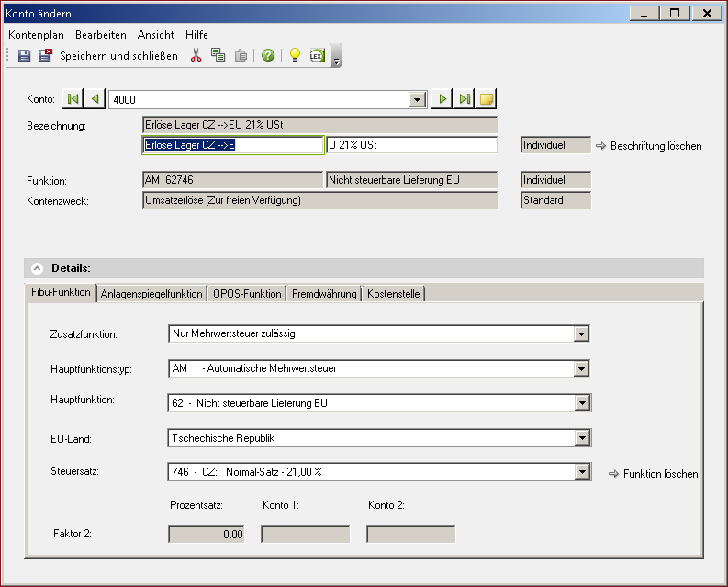Open Zusatzfunktion dropdown
Screen dimensions: 728x587
point(581,333)
